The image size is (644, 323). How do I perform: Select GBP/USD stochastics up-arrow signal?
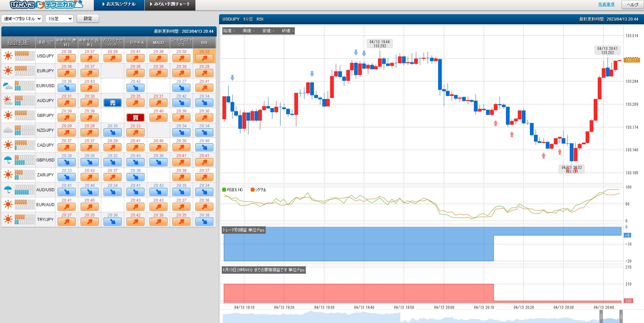tap(181, 162)
